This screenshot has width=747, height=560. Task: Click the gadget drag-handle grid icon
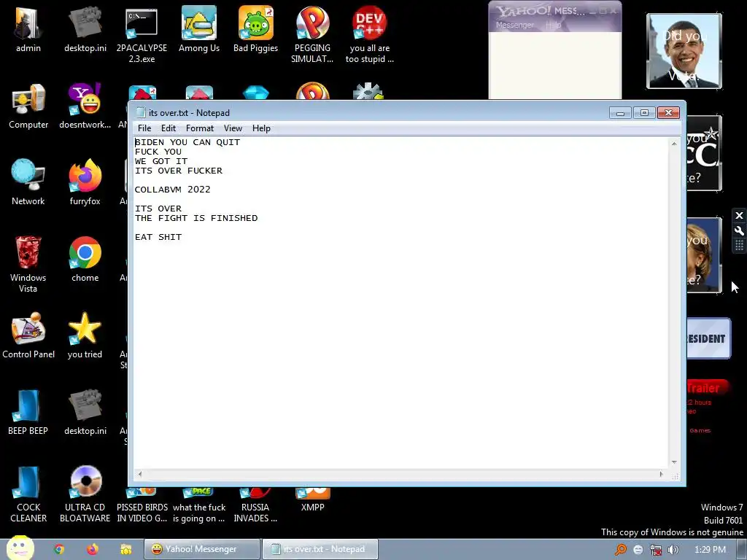[x=739, y=245]
